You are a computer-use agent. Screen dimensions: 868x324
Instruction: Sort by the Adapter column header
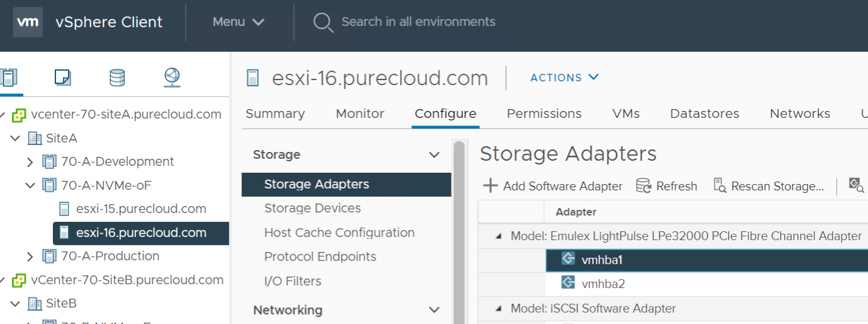tap(576, 212)
